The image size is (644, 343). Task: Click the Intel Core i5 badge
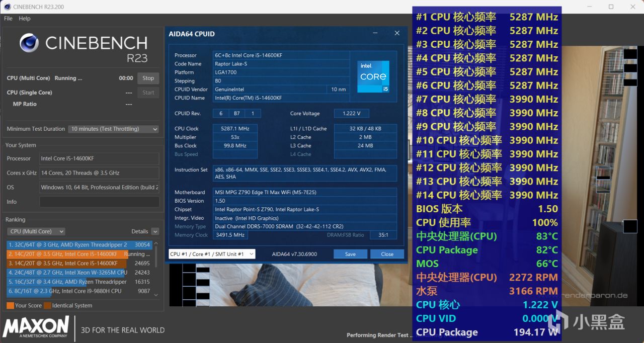click(x=373, y=76)
